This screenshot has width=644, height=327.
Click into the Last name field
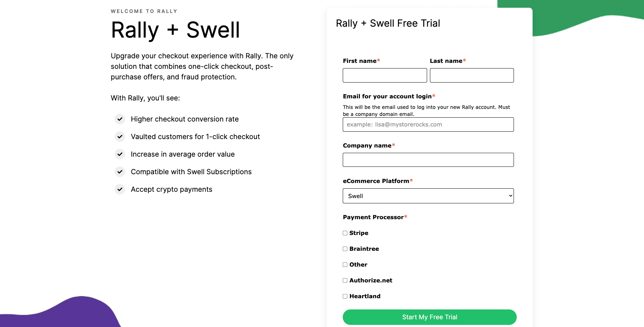click(x=472, y=76)
